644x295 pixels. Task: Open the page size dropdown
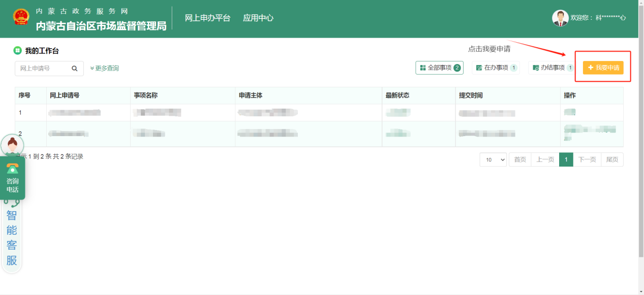tap(493, 159)
